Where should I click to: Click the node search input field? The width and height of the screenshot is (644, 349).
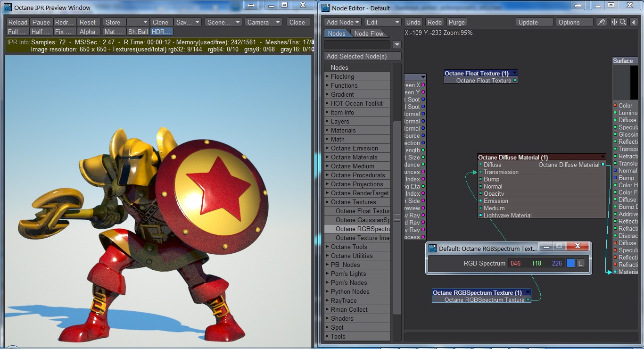(x=357, y=44)
